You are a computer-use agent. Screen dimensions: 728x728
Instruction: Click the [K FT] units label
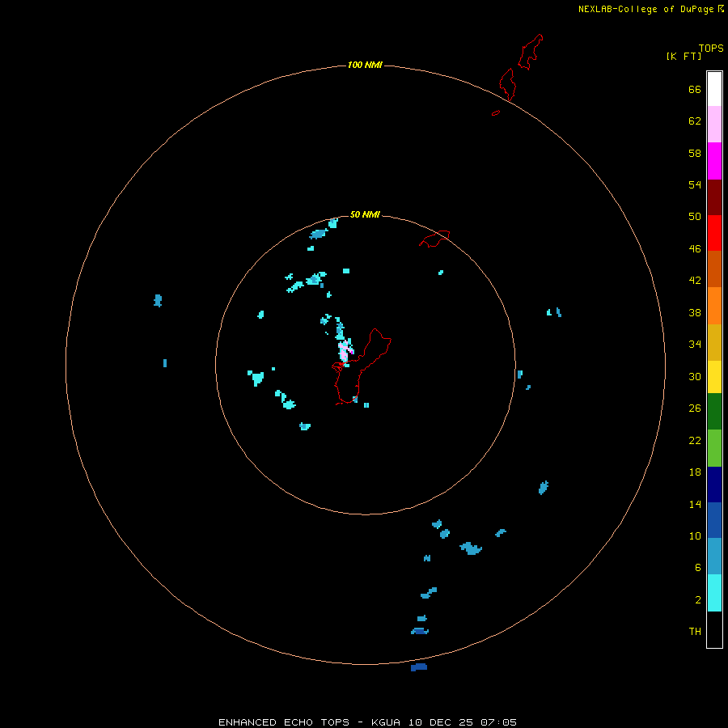[x=684, y=56]
